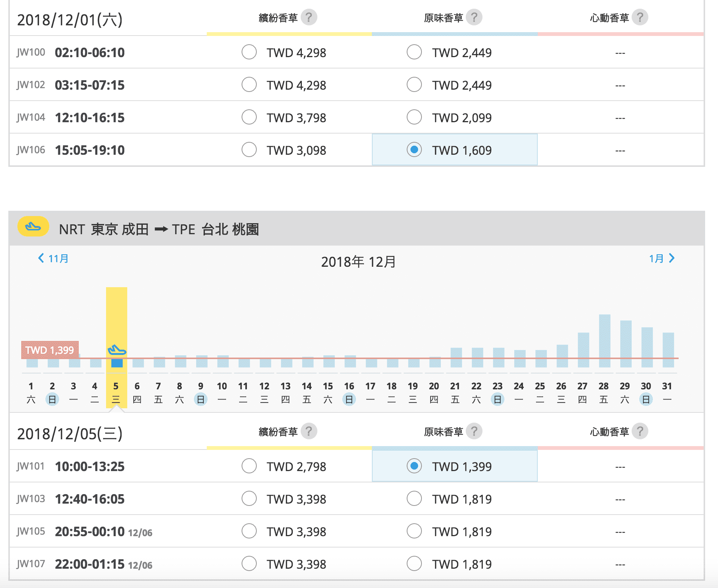
Task: Select December 1 (六) in the fare calendar
Action: [31, 393]
